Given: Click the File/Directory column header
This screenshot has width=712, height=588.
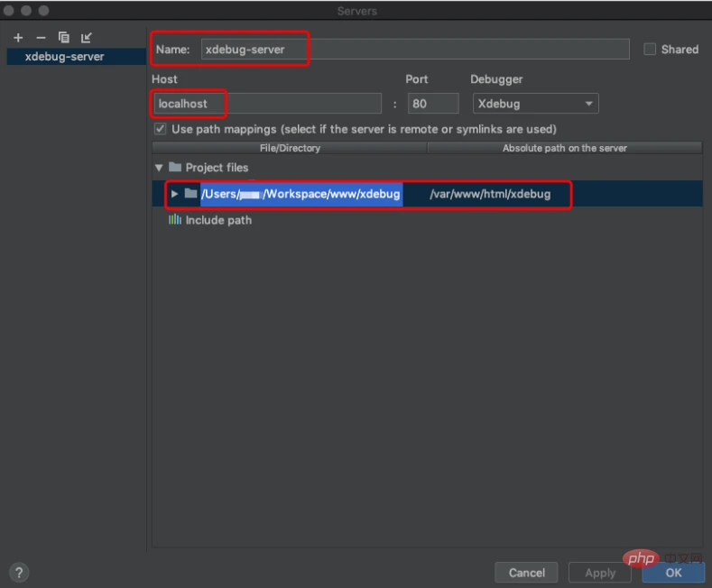Looking at the screenshot, I should click(290, 148).
